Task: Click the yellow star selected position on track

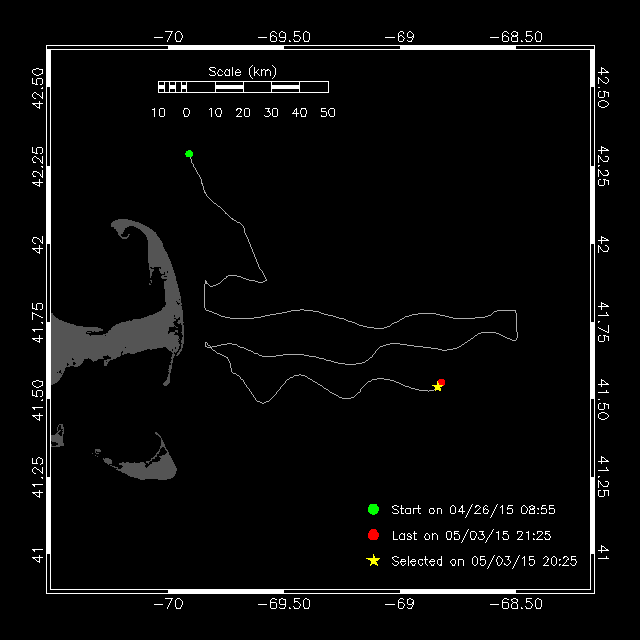Action: pyautogui.click(x=437, y=387)
